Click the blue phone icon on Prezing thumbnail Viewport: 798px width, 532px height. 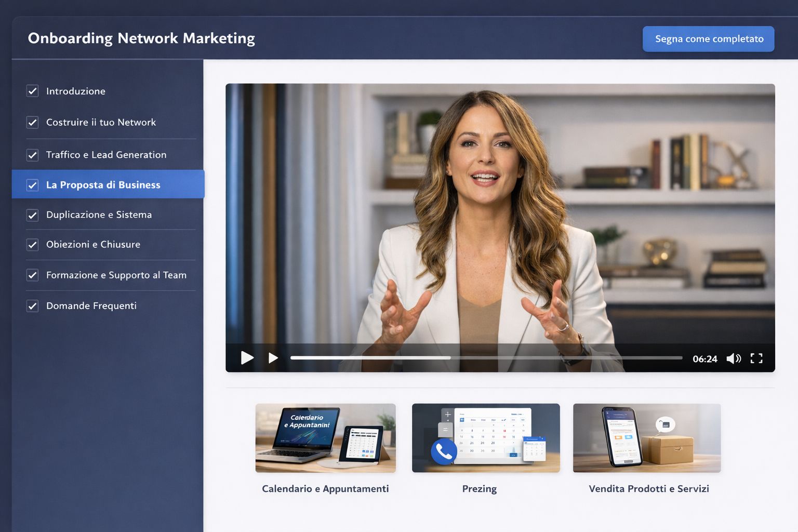[444, 451]
